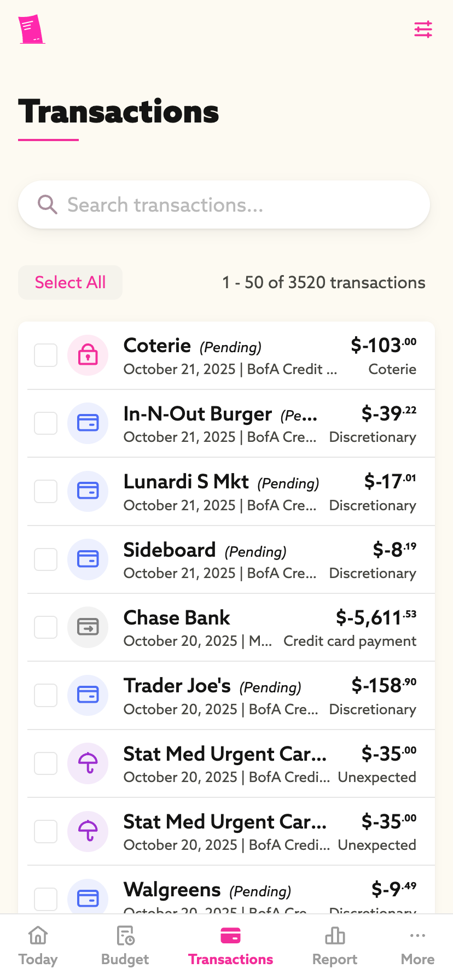
Task: Select the Sideboard transaction checkbox
Action: click(x=46, y=559)
